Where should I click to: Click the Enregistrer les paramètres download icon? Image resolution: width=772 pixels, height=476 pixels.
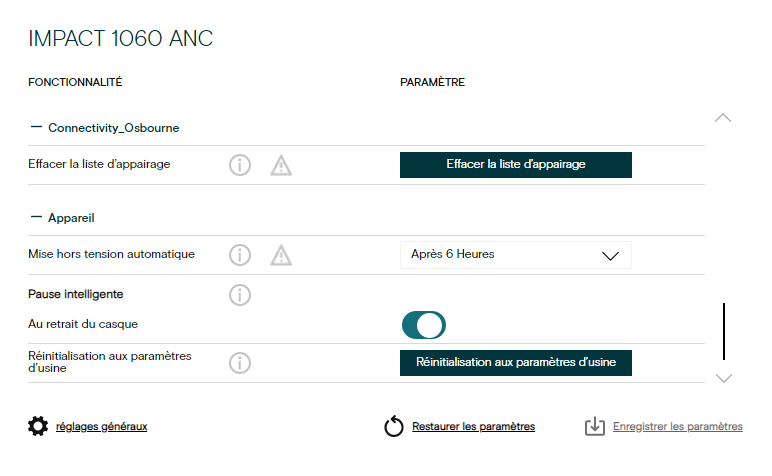595,427
